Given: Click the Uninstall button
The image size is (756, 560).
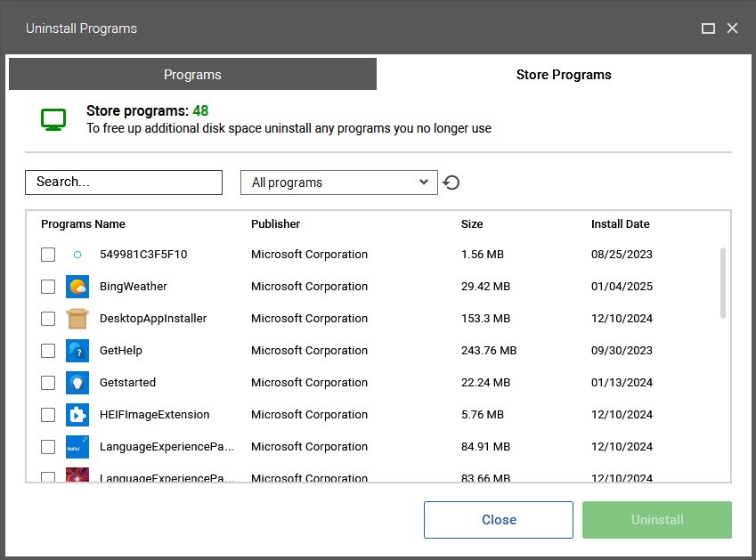Looking at the screenshot, I should coord(657,520).
